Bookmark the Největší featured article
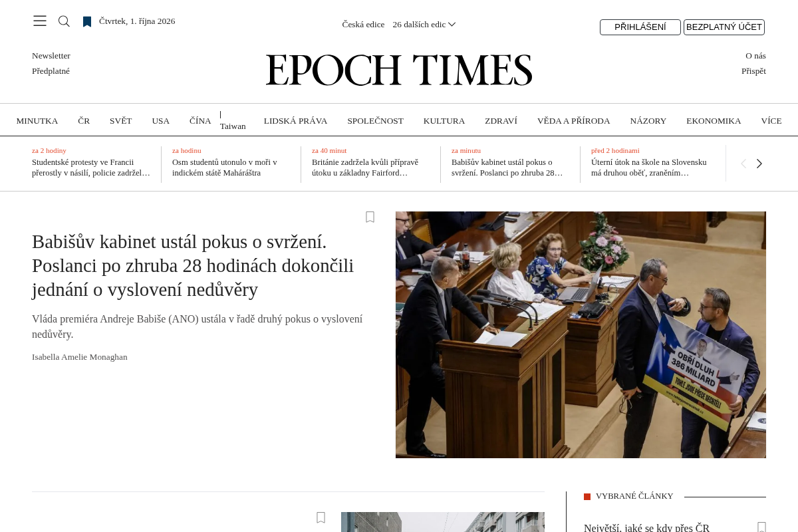798x532 pixels. click(762, 527)
